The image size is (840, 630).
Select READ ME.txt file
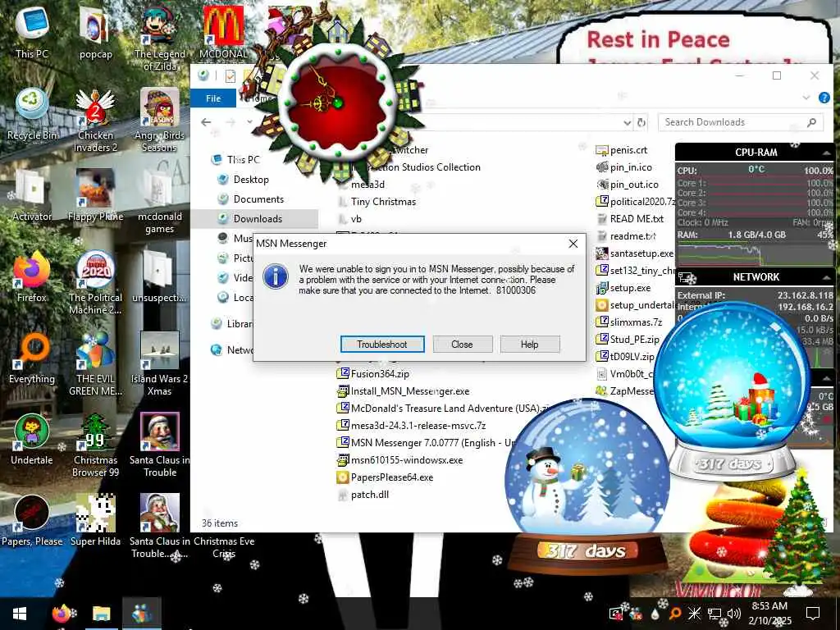(x=629, y=219)
